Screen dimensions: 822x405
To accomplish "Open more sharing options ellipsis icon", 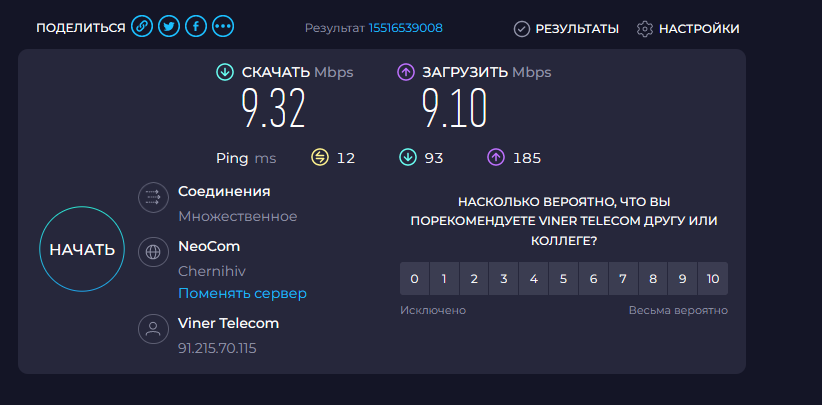I will [223, 26].
